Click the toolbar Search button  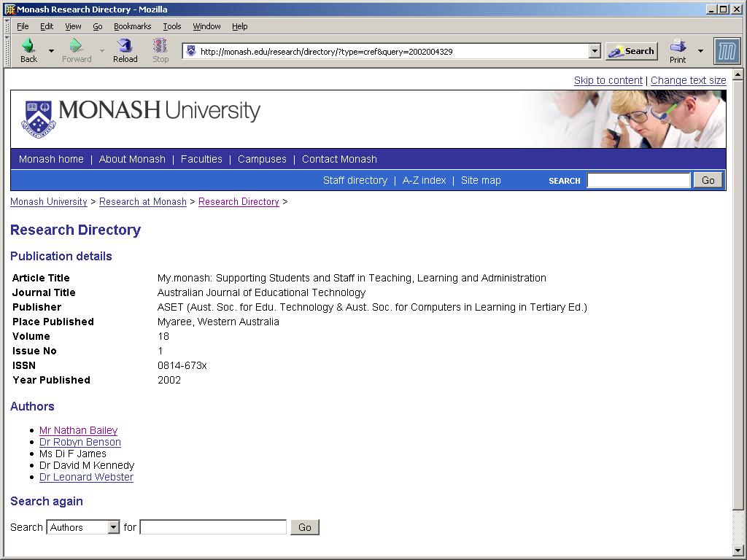pos(631,51)
